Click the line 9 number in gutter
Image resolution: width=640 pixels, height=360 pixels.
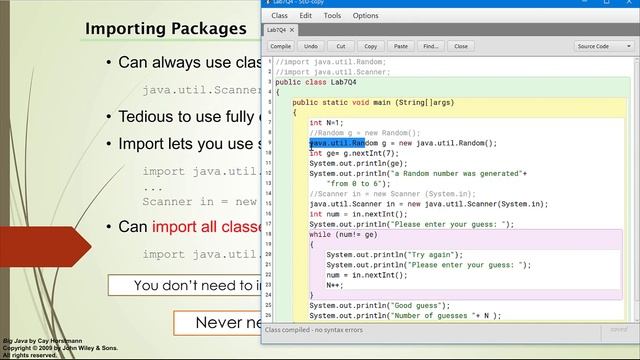click(x=269, y=143)
